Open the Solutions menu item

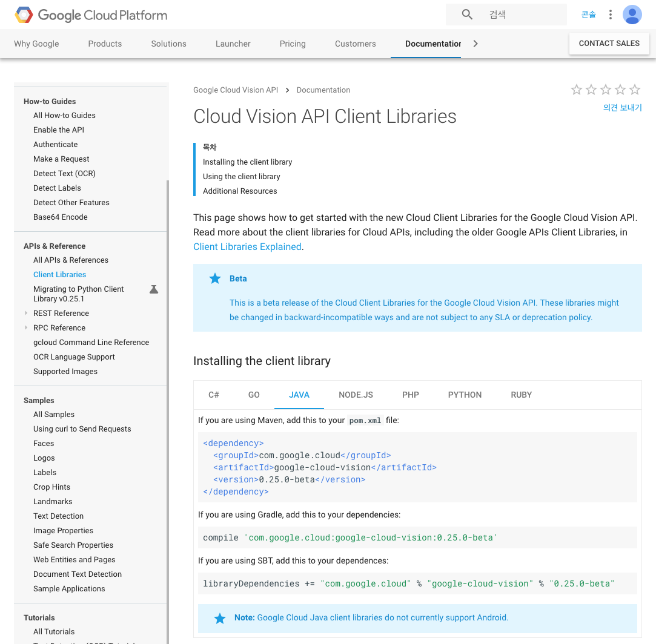pyautogui.click(x=168, y=44)
